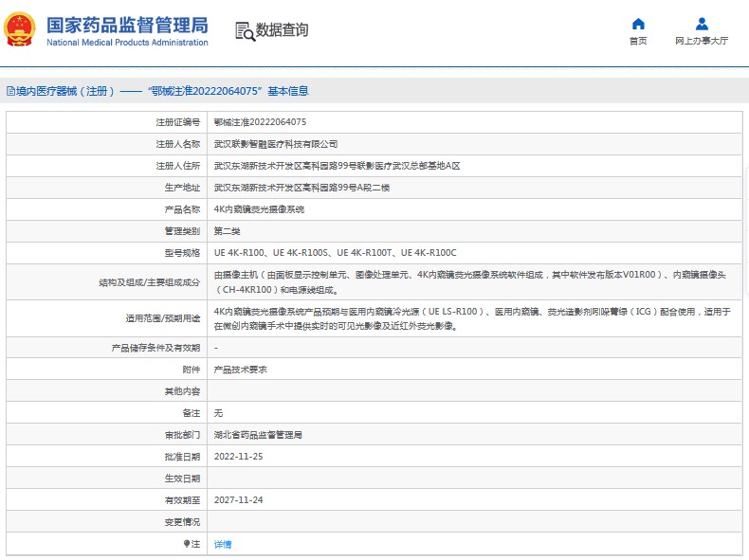Open the 详情 link in the last row
Screen dimensions: 749x560
point(223,544)
